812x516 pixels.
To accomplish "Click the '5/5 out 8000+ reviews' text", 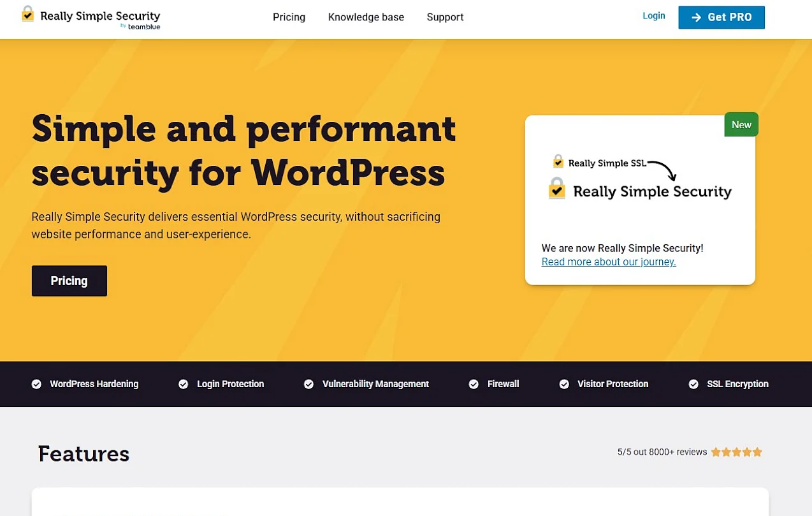I will click(x=662, y=452).
